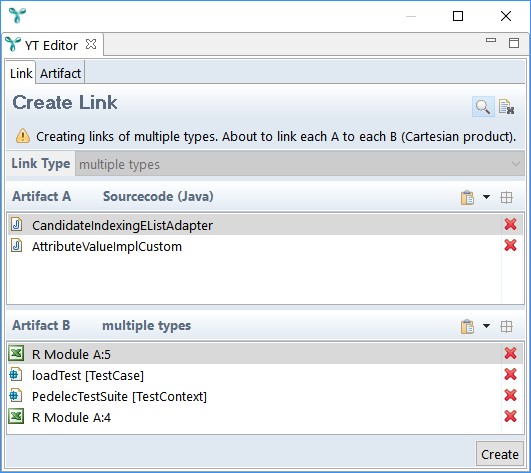Paste clipboard into Artifact A
Image resolution: width=531 pixels, height=473 pixels.
467,197
